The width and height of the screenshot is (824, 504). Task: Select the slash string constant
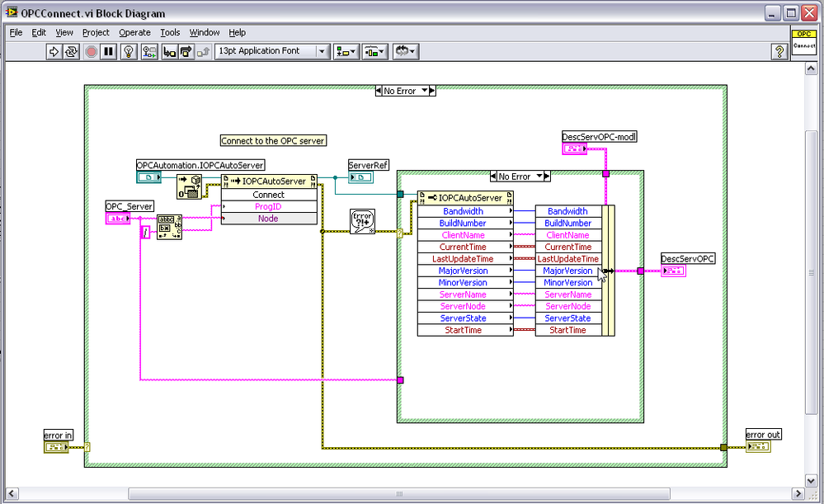click(146, 232)
